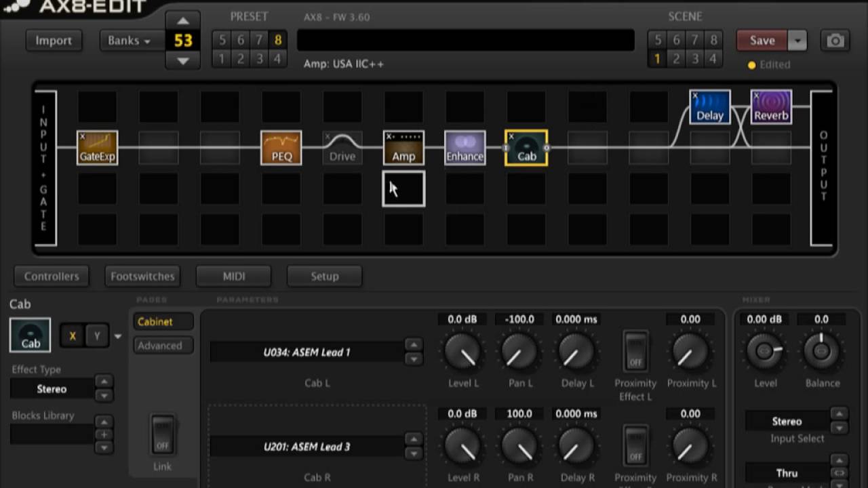
Task: Switch to scene 8
Action: (x=713, y=40)
